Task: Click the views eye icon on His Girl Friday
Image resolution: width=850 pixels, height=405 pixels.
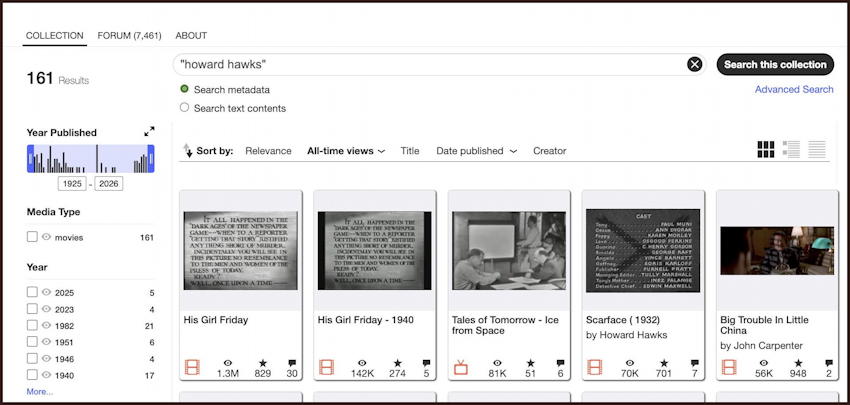Action: pos(228,363)
